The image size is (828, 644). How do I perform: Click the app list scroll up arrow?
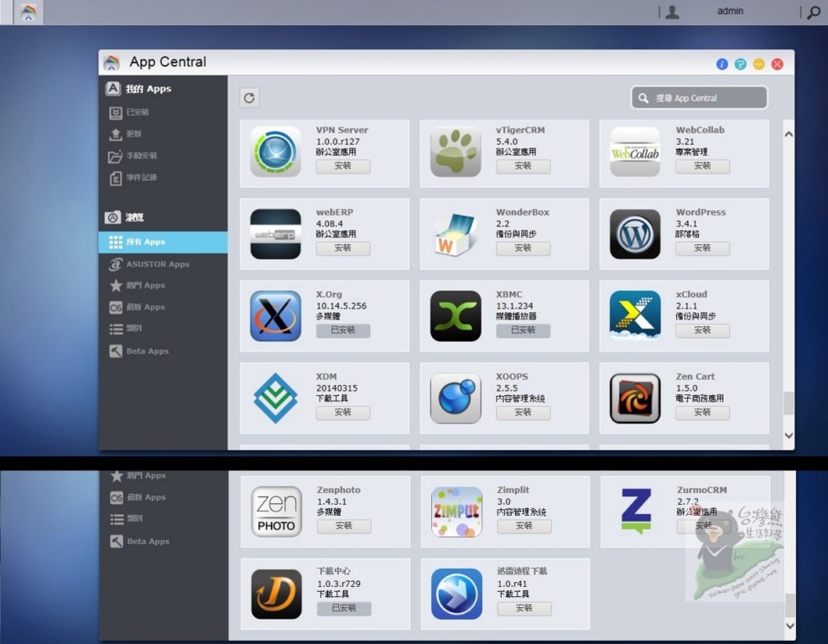click(x=789, y=135)
